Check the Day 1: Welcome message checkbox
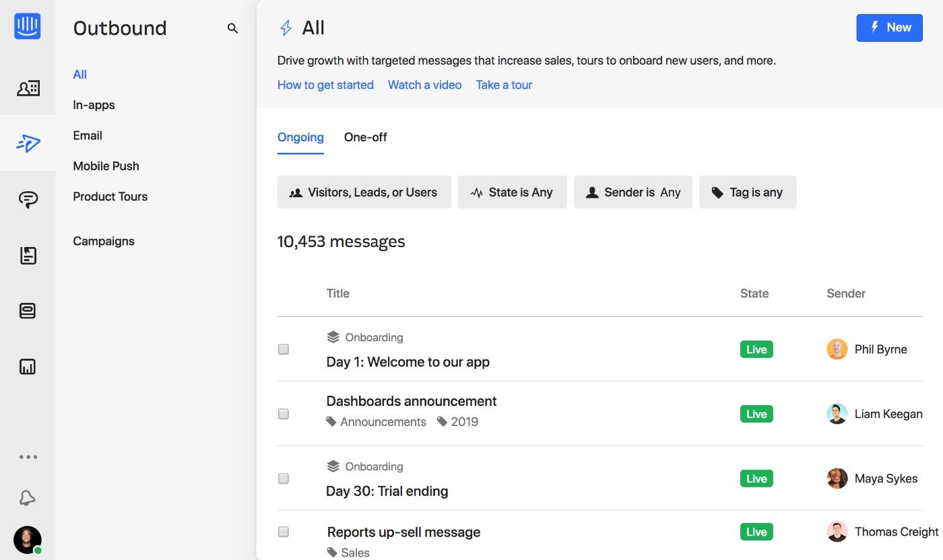This screenshot has width=943, height=560. (x=284, y=349)
